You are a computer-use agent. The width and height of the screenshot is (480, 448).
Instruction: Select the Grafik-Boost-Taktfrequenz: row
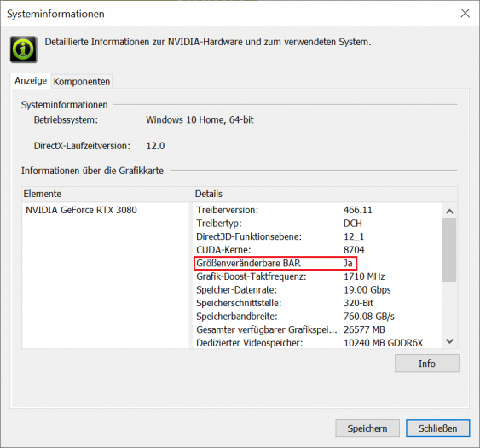coord(318,276)
